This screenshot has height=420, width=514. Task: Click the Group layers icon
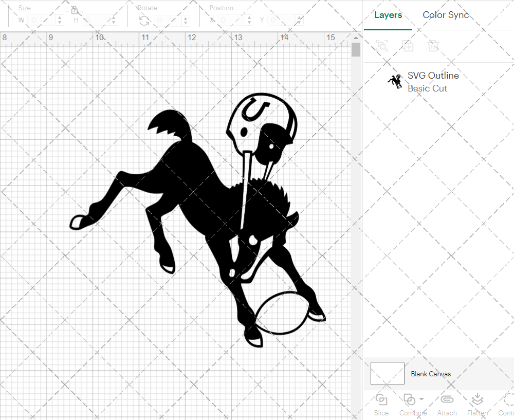click(382, 46)
